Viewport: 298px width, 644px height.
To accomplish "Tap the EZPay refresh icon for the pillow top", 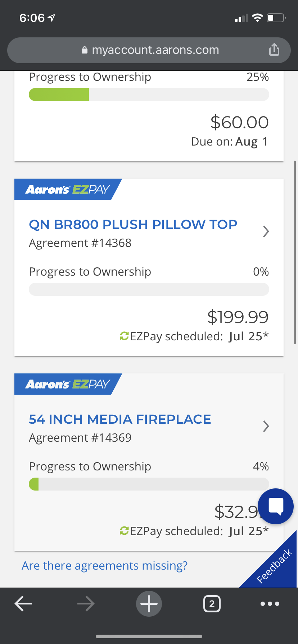I will [124, 336].
